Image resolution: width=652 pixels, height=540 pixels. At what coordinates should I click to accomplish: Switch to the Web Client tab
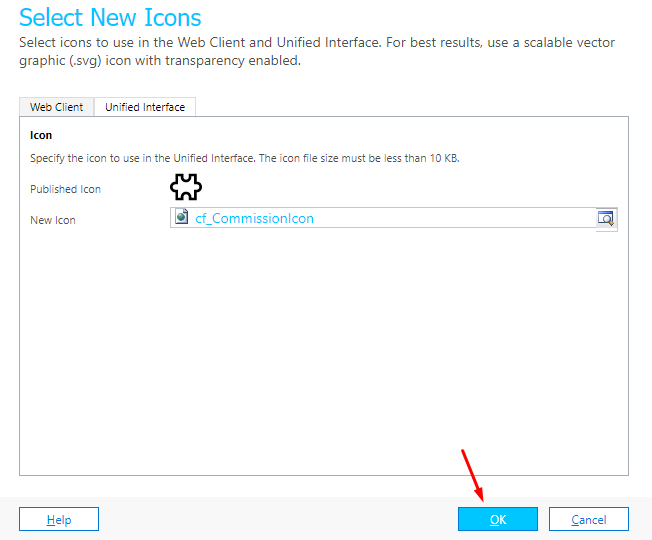(57, 107)
